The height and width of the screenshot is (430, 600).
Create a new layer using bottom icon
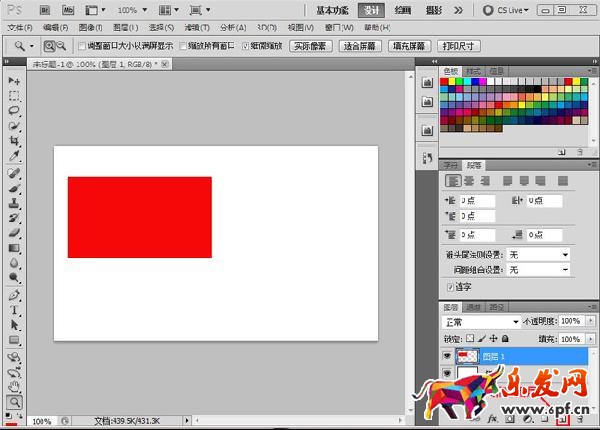coord(561,422)
